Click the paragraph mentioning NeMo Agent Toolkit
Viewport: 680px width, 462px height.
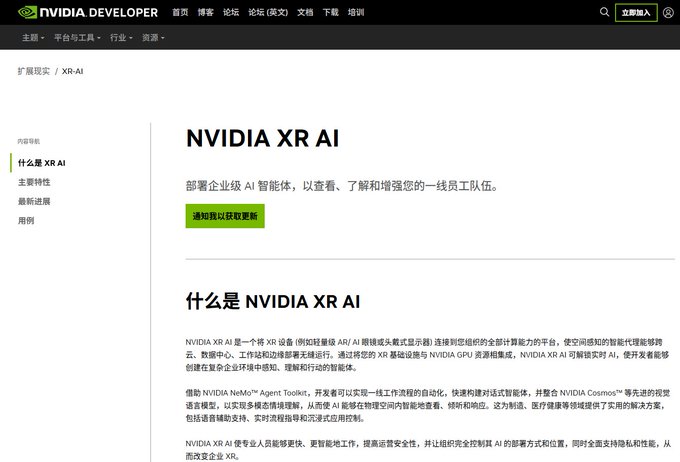[428, 406]
